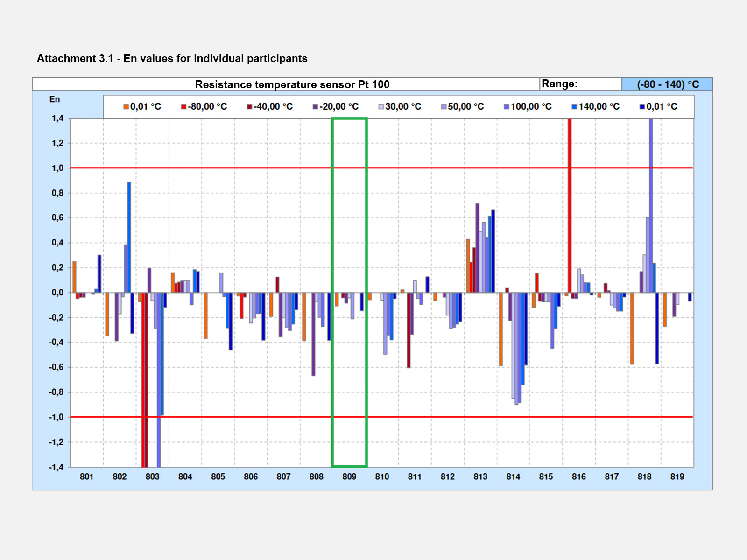Click the blue 140,00 °C legend swatch

tap(574, 107)
